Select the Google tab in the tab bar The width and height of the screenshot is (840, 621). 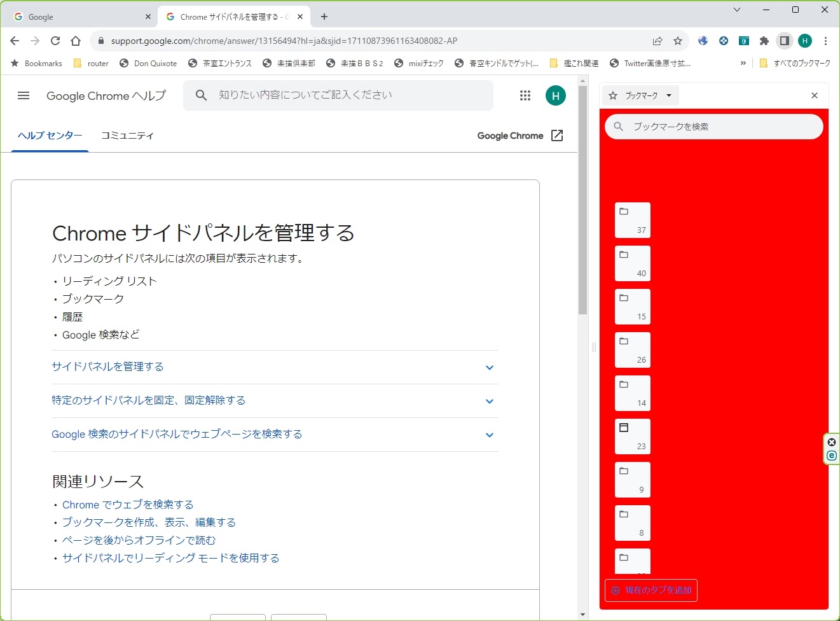[x=76, y=16]
